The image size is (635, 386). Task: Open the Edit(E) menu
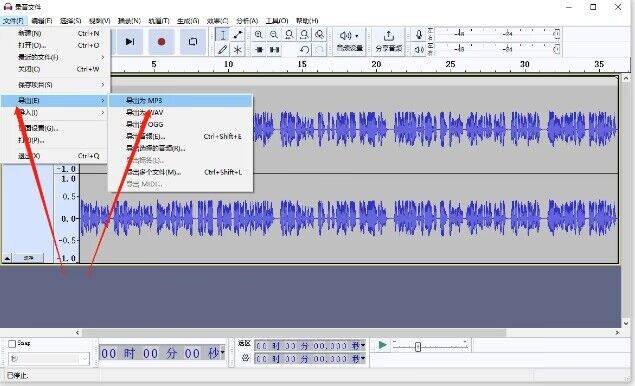[42, 21]
